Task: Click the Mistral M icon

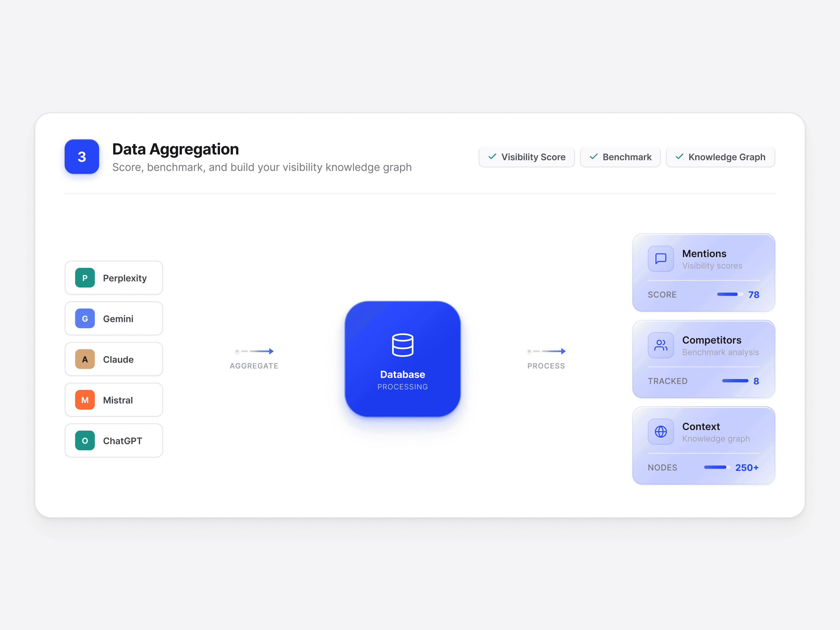Action: pos(85,400)
